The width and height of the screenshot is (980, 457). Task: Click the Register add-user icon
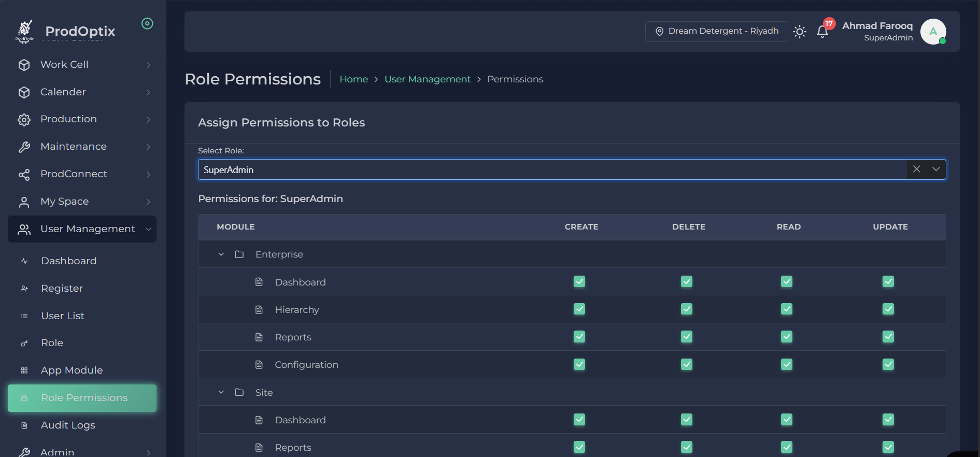point(24,289)
